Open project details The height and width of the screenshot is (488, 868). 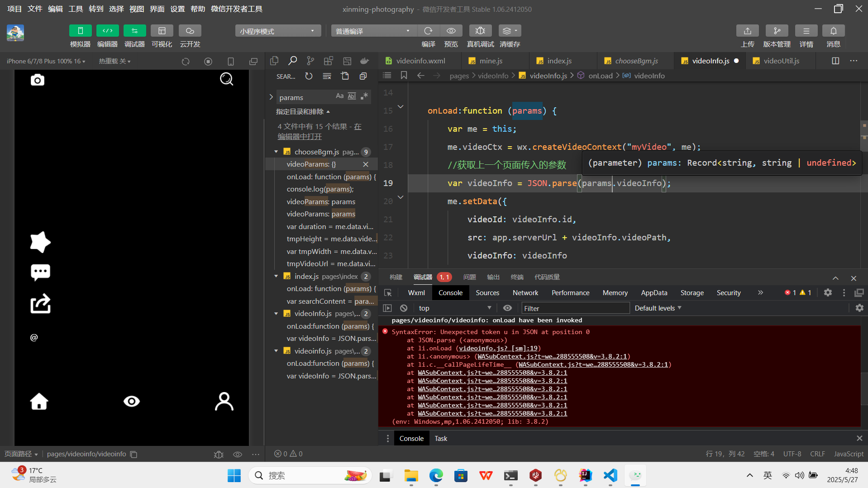[806, 31]
